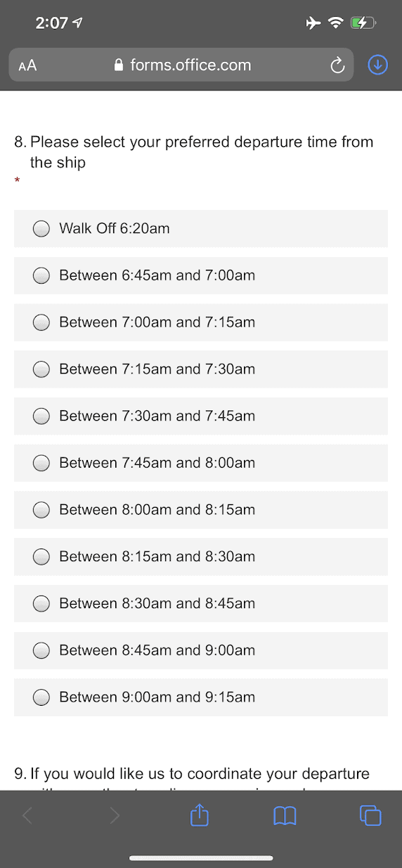Tap the forms.office.com address bar
This screenshot has height=868, width=402.
[181, 65]
